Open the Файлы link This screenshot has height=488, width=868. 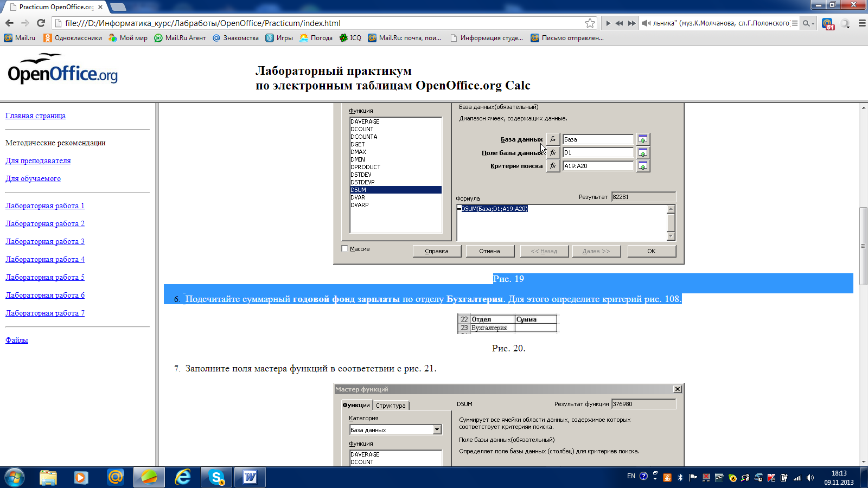(x=17, y=340)
